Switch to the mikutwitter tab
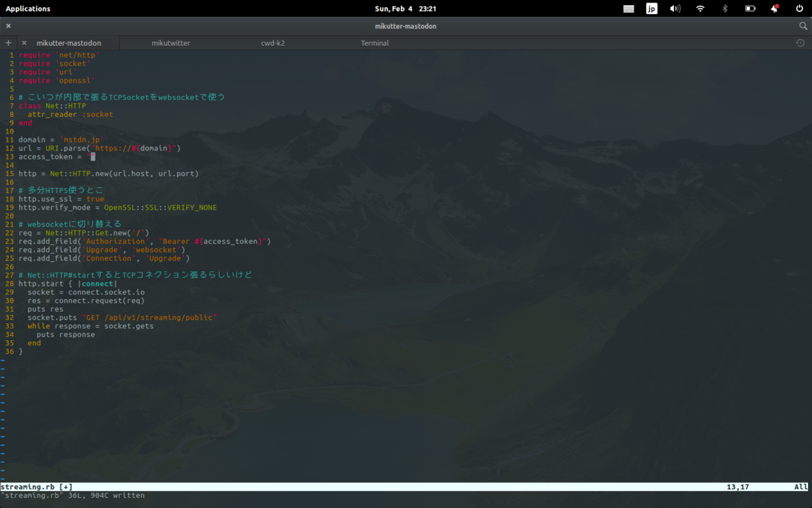 point(171,43)
